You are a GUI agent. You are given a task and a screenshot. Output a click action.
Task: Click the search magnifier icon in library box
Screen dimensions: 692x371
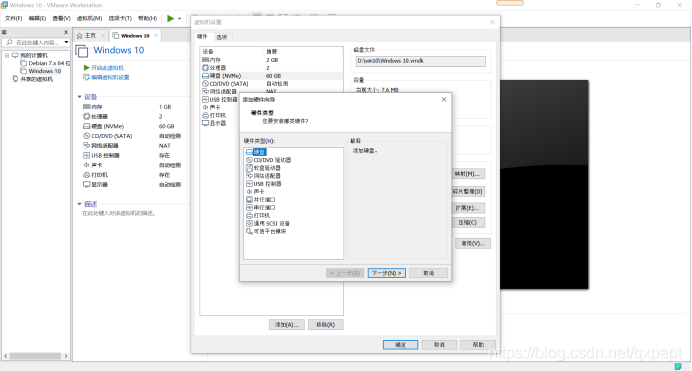[9, 42]
